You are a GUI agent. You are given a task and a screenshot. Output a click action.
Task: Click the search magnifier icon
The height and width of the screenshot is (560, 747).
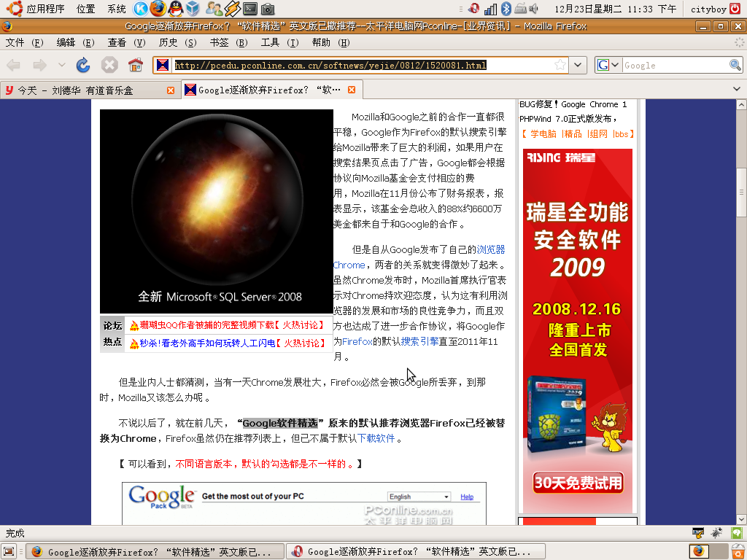click(x=735, y=65)
